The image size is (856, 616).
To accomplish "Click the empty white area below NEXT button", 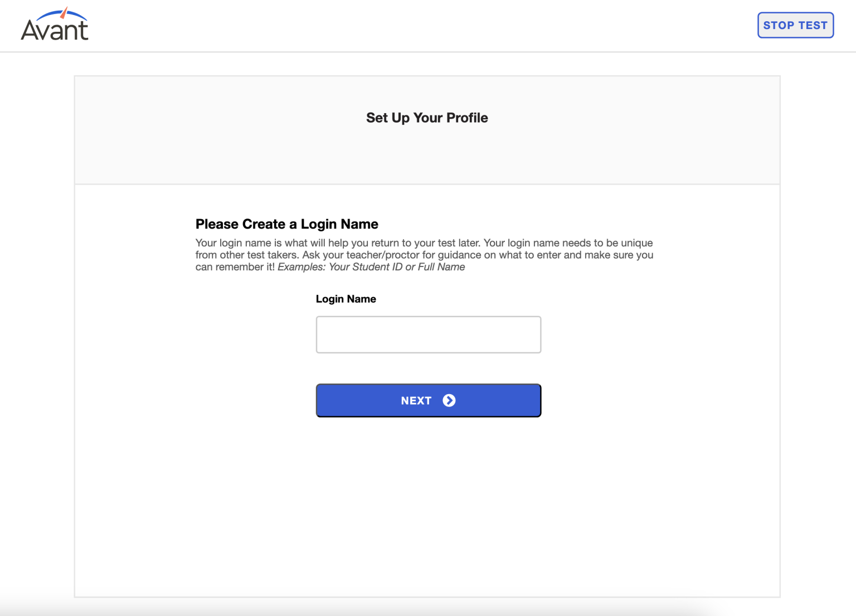I will [427, 502].
